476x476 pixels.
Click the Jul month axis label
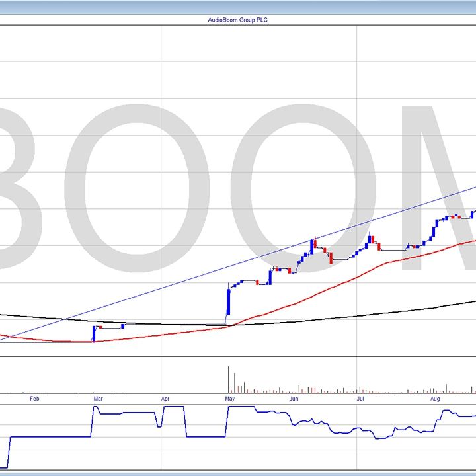pos(360,399)
